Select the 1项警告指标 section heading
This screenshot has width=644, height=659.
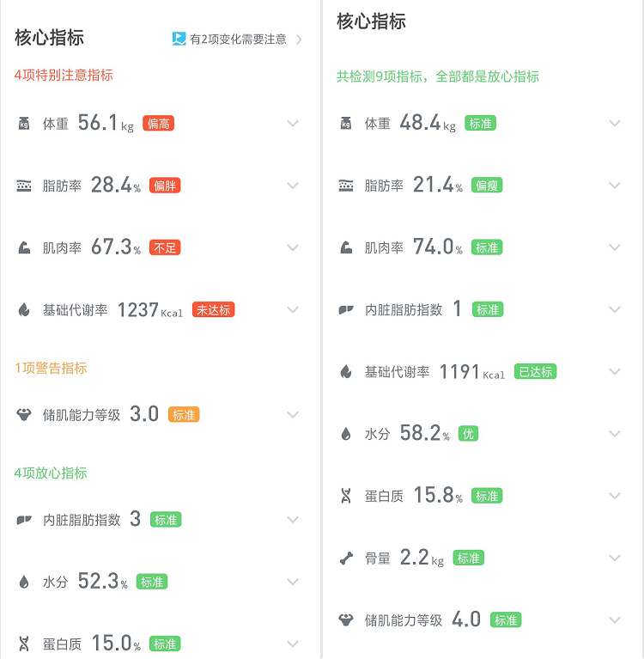51,368
